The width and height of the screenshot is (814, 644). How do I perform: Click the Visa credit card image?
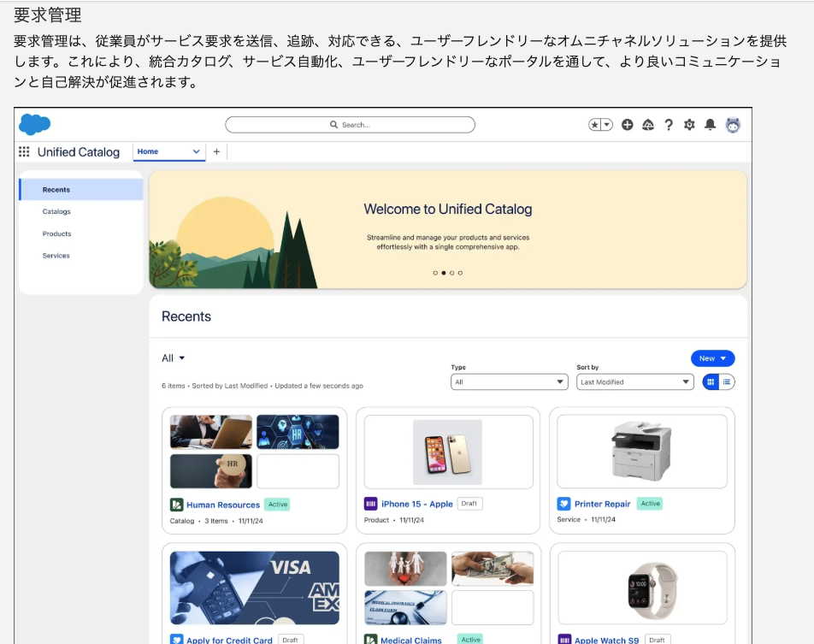(x=255, y=588)
